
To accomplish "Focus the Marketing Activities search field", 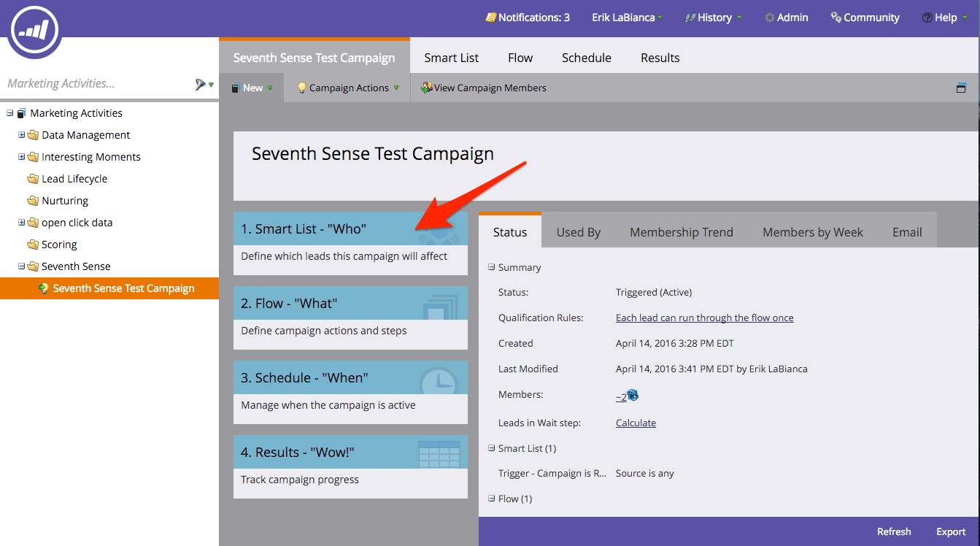I will pyautogui.click(x=95, y=84).
